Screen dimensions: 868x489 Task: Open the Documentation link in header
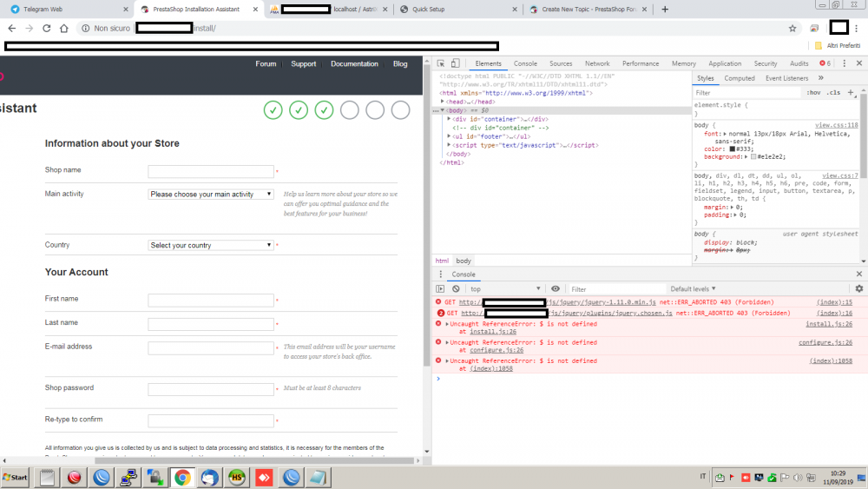pos(354,63)
